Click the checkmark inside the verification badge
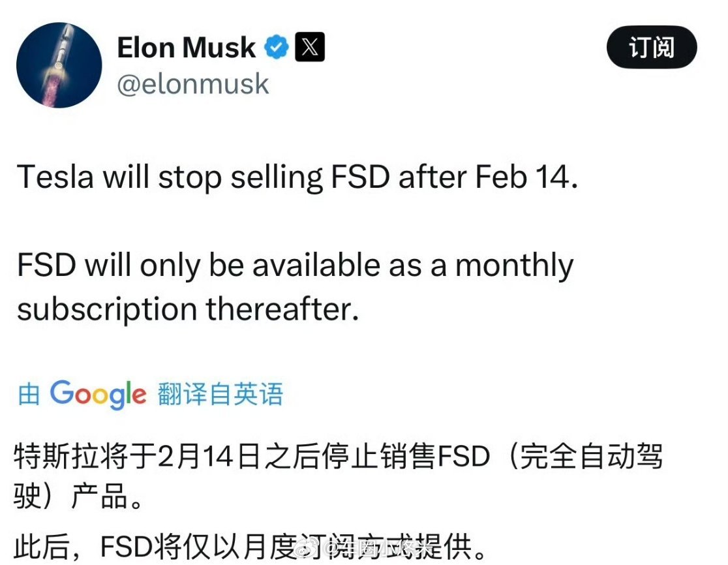728x565 pixels. coord(277,46)
